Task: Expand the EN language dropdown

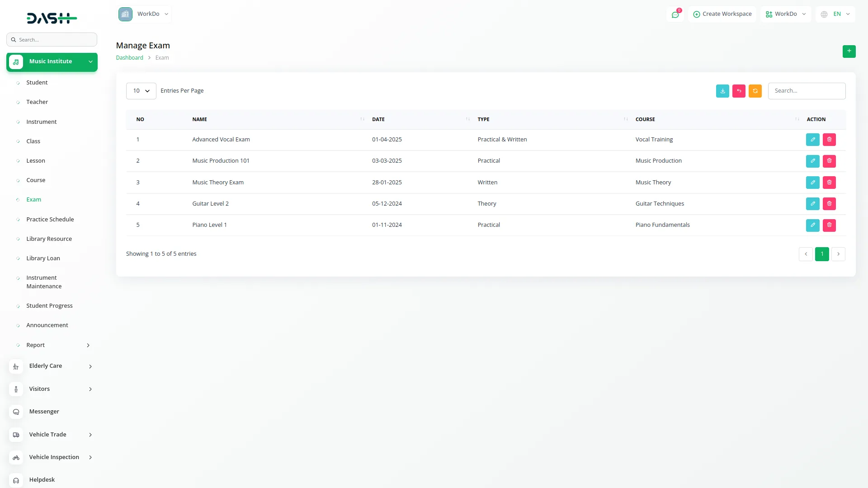Action: coord(836,14)
